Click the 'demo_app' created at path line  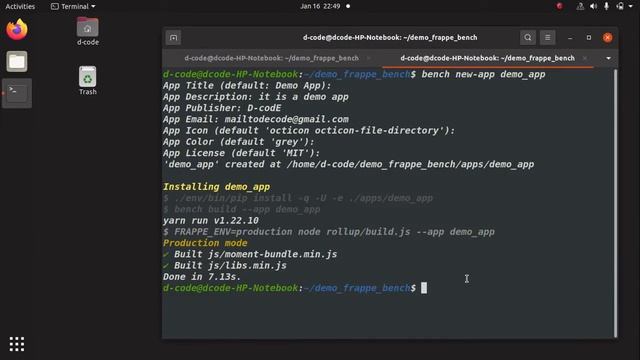pos(348,164)
